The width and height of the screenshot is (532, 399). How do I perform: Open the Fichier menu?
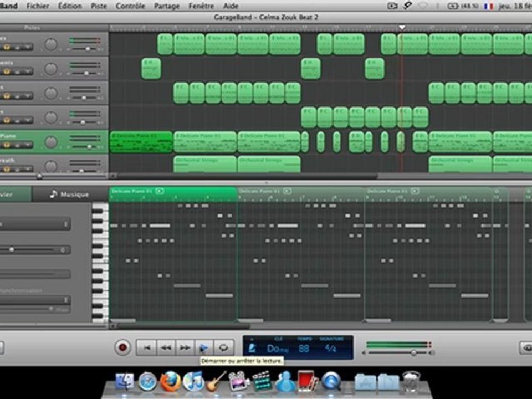pyautogui.click(x=38, y=6)
